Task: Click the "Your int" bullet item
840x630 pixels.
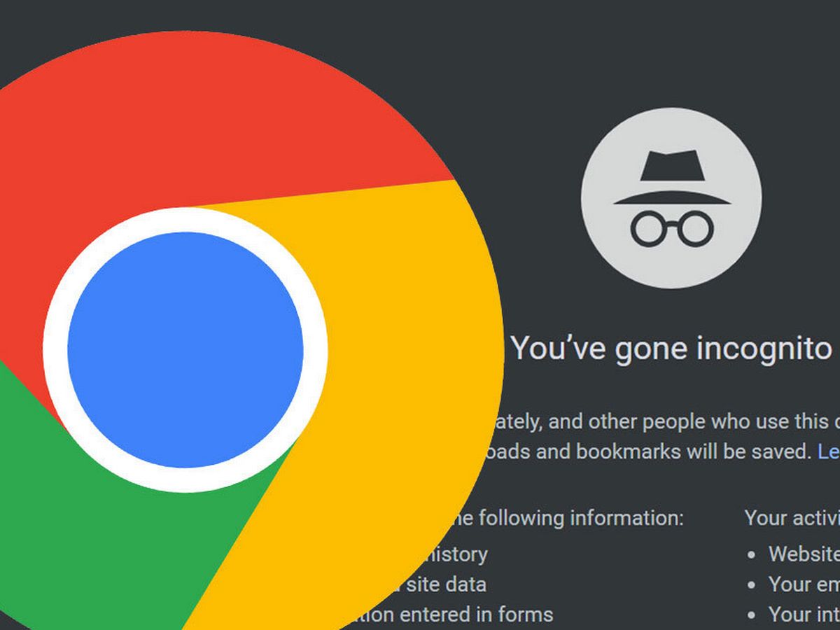Action: [x=804, y=615]
